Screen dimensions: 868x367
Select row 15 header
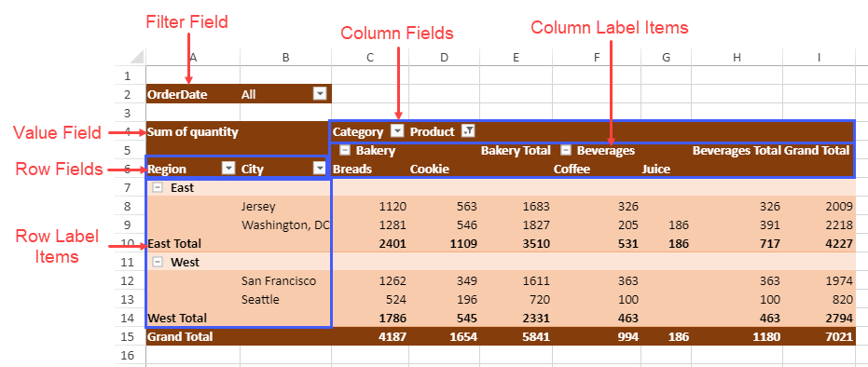128,336
